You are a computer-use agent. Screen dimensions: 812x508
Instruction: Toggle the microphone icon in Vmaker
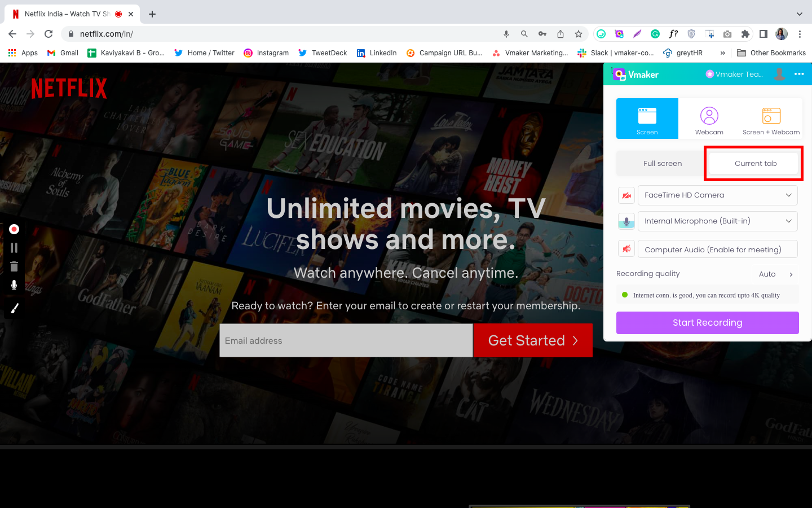(626, 221)
